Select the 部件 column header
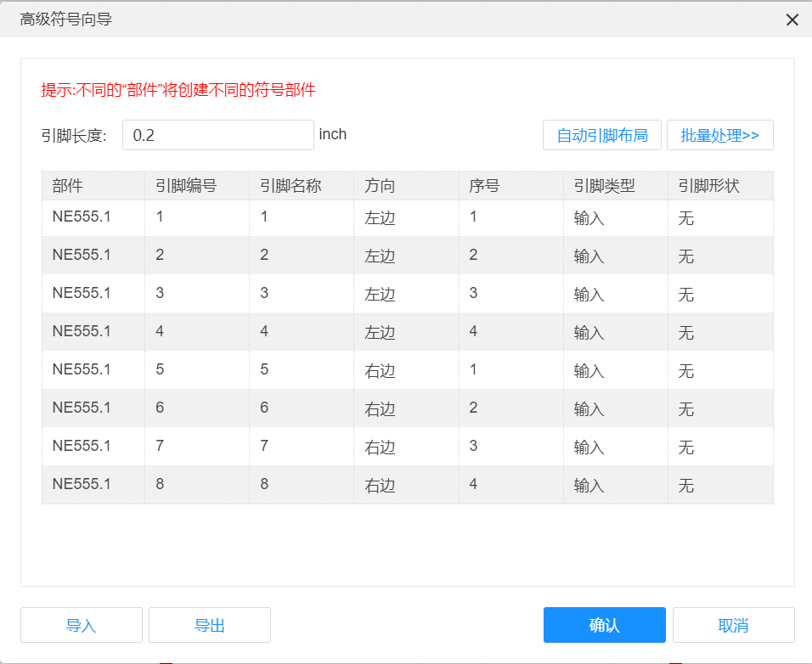Screen dimensions: 812x664 93,185
